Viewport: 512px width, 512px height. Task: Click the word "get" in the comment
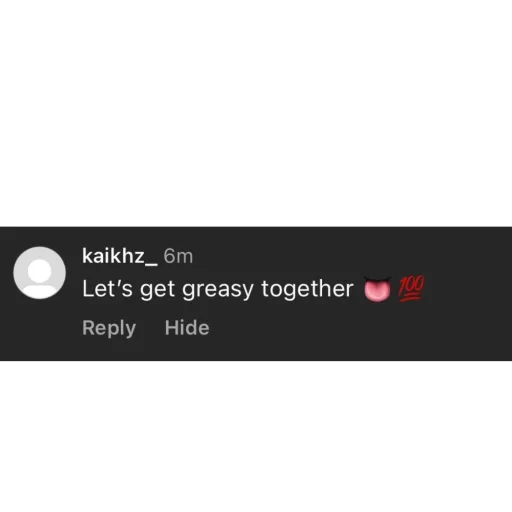coord(157,290)
